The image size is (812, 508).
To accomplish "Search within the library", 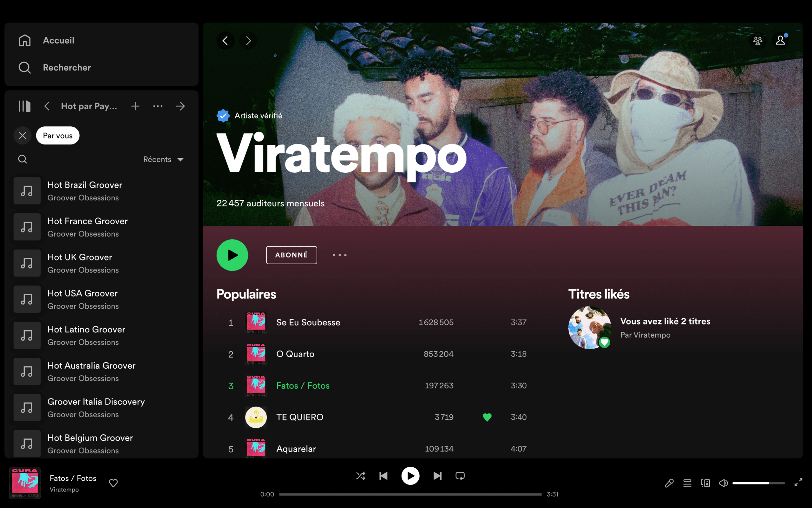I will pos(23,159).
